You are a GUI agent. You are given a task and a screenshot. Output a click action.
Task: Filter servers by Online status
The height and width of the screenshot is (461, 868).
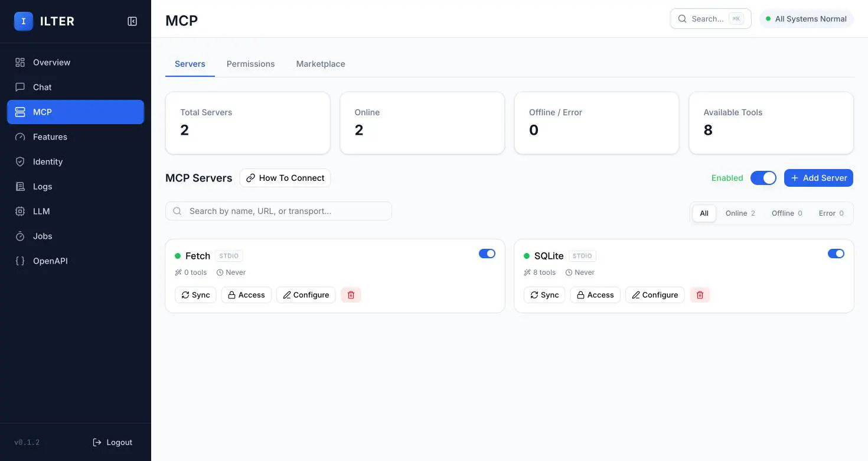coord(740,213)
